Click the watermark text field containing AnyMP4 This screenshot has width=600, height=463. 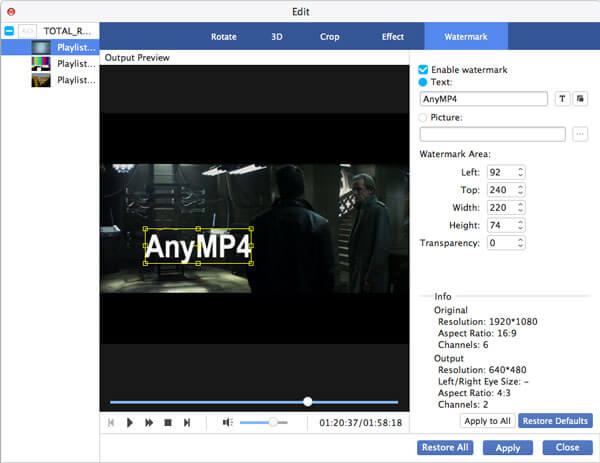click(484, 99)
